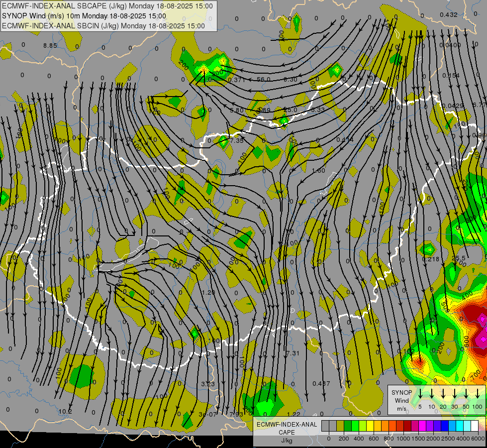Click the map value '5.80'
Screen dimensions: 487x448
pos(237,110)
